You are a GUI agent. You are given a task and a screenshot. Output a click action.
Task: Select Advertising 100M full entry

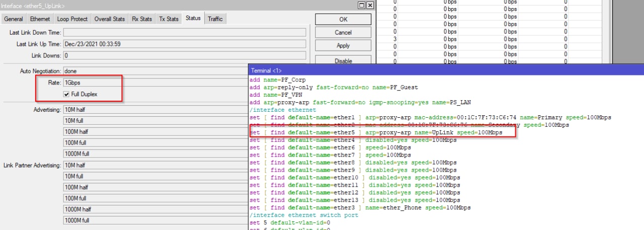click(155, 143)
